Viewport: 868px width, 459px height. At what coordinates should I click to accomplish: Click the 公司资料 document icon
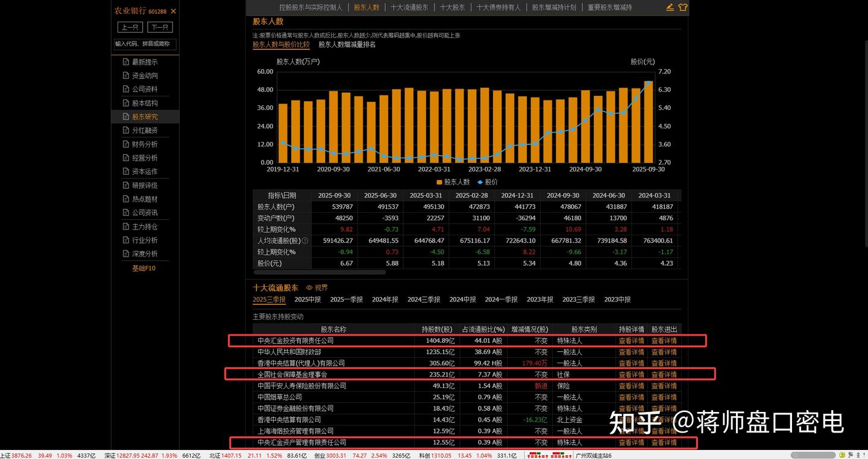(126, 89)
